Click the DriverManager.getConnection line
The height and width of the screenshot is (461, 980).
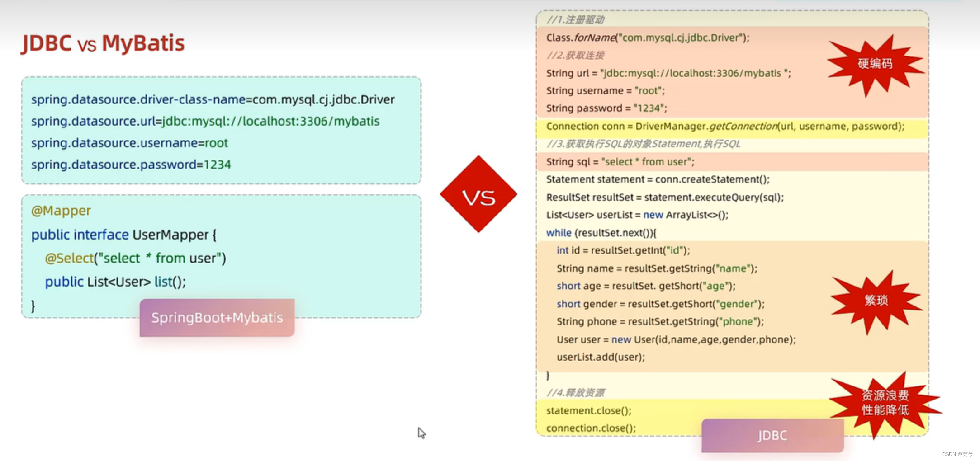click(x=725, y=126)
